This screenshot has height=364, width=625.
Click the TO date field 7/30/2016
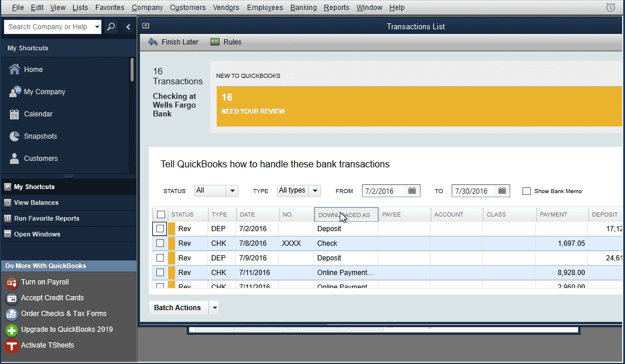tap(474, 191)
